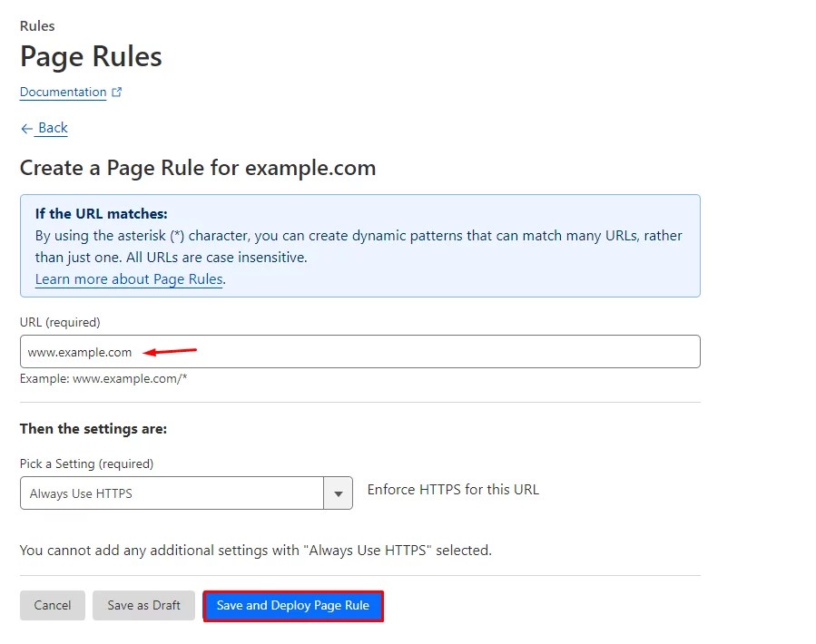Open the Pick a Setting dropdown arrow

click(338, 493)
